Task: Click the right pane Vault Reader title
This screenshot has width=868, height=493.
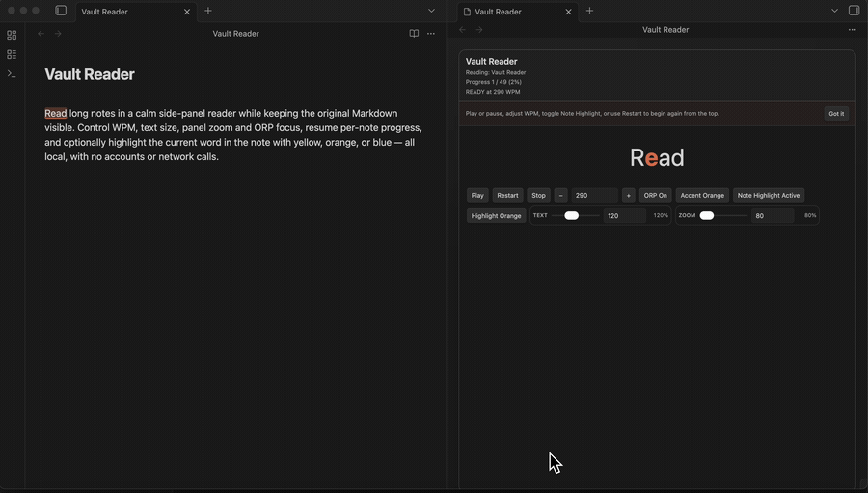Action: (x=665, y=30)
